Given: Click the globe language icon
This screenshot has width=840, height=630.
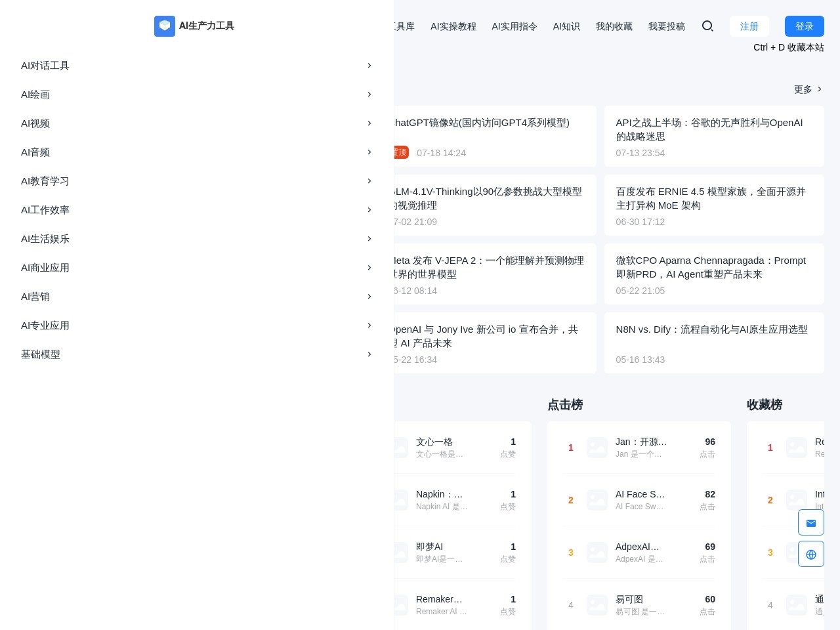Looking at the screenshot, I should coord(811,555).
